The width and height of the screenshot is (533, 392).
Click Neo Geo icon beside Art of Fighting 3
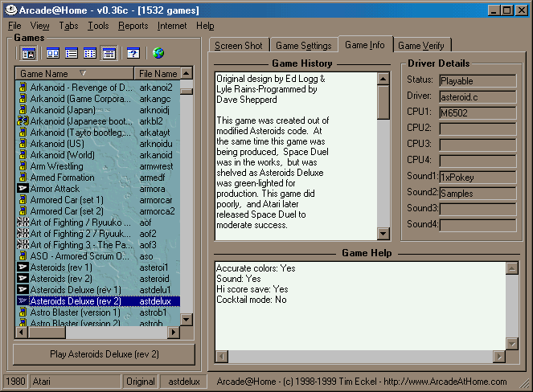point(23,244)
